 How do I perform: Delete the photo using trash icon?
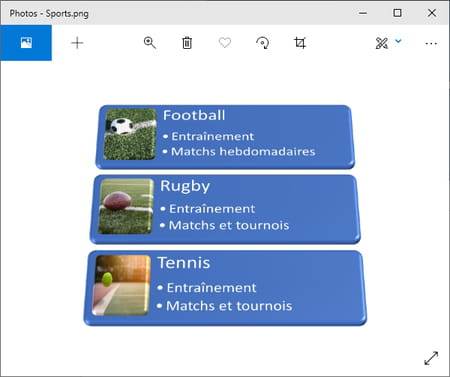187,43
